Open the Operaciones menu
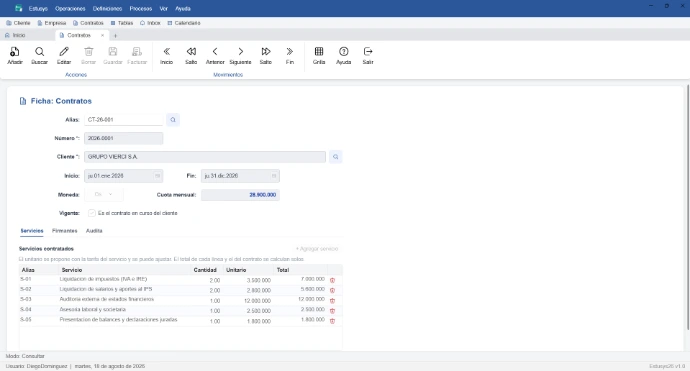The image size is (690, 371). pyautogui.click(x=70, y=8)
